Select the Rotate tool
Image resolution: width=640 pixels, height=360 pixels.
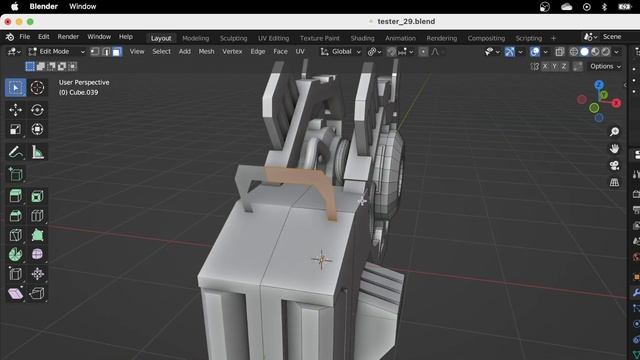(x=37, y=110)
